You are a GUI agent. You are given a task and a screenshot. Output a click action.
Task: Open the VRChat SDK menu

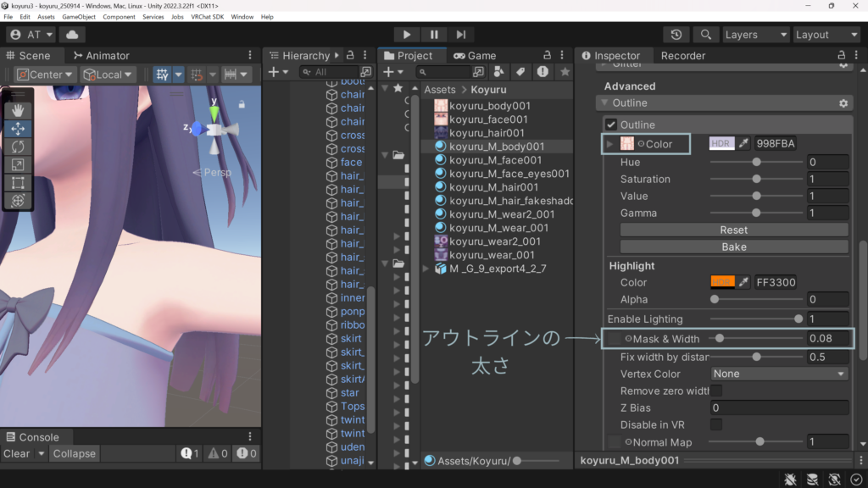[x=207, y=17]
